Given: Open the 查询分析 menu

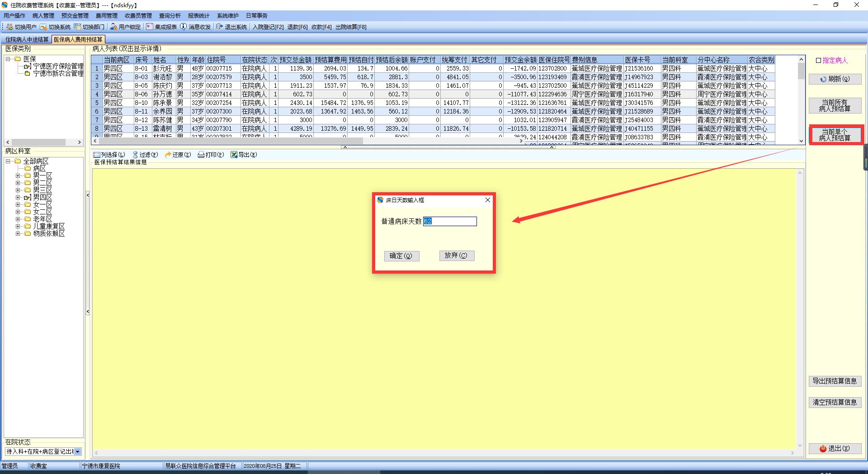Looking at the screenshot, I should [x=170, y=16].
